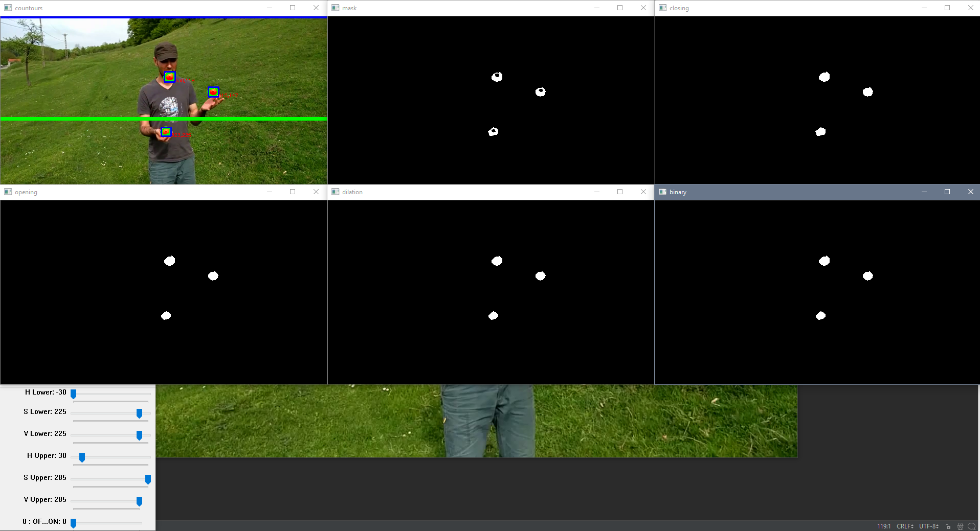980x531 pixels.
Task: Switch the OF...ON trackbar to ON
Action: click(74, 523)
